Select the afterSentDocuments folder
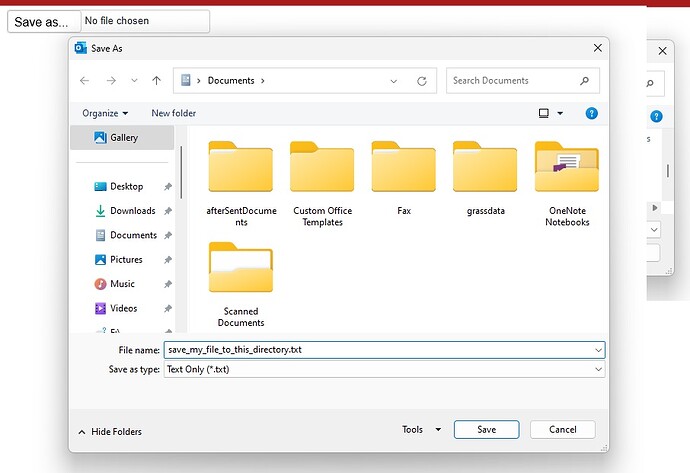The width and height of the screenshot is (690, 473). (x=241, y=184)
